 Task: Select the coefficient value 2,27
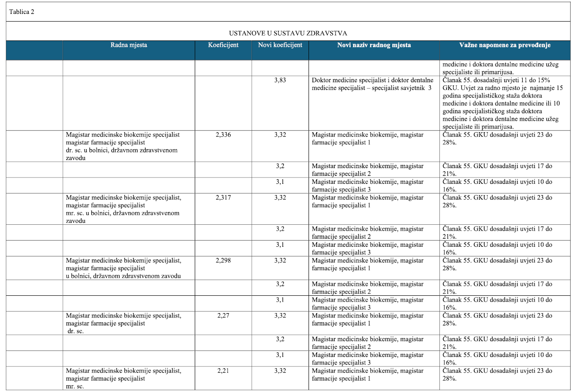point(223,316)
